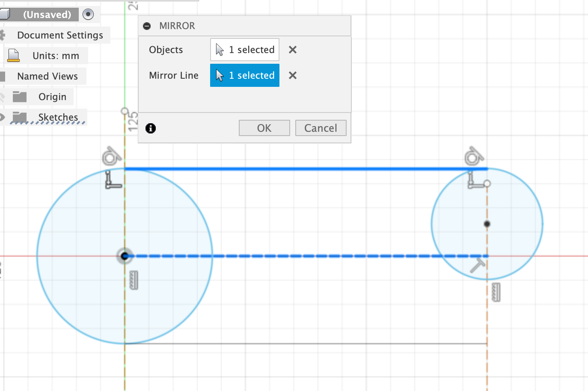This screenshot has height=391, width=588.
Task: Click the coincident constraint glyph on small circle
Action: [x=478, y=265]
